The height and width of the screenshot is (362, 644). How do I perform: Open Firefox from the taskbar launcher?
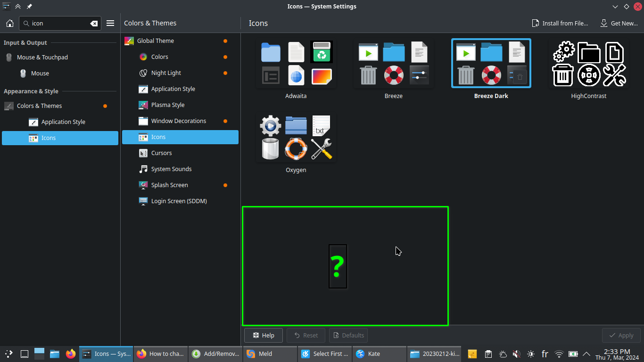(71, 354)
